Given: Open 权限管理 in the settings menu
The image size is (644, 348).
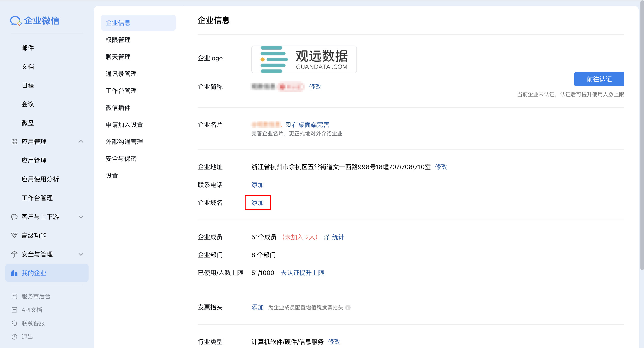Looking at the screenshot, I should coord(118,40).
